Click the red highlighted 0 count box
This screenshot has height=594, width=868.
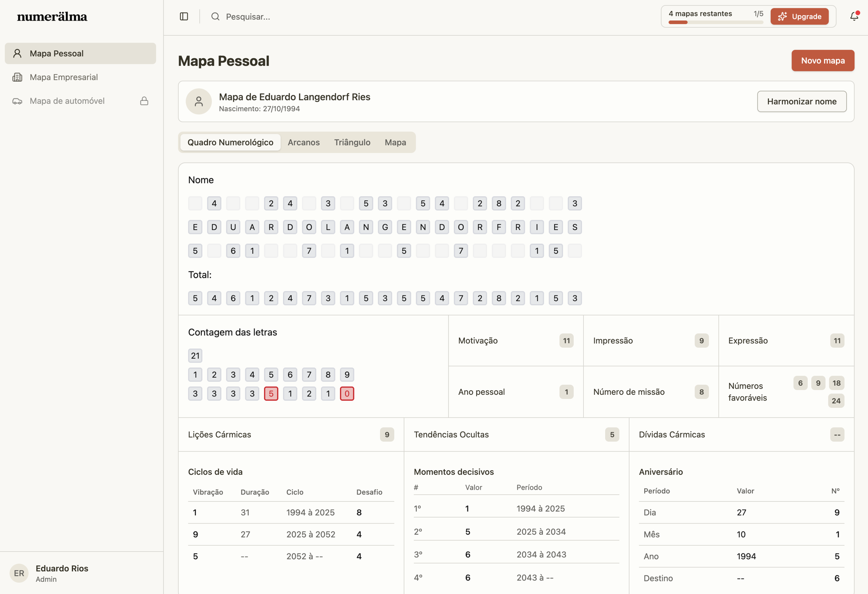[x=347, y=394]
